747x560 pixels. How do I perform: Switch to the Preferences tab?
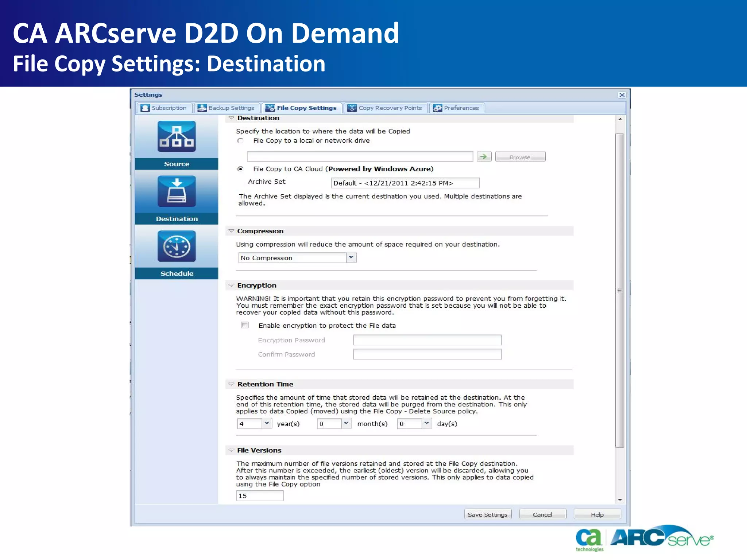coord(457,108)
